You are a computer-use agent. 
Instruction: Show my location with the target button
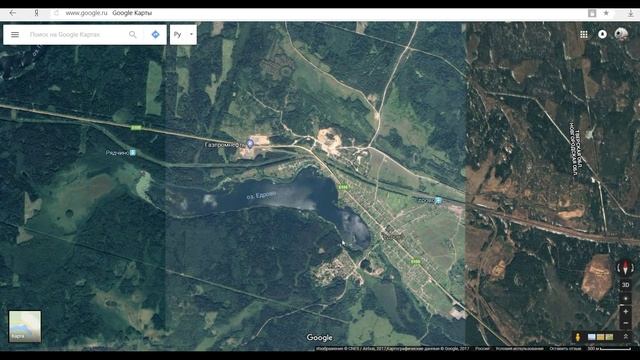625,298
